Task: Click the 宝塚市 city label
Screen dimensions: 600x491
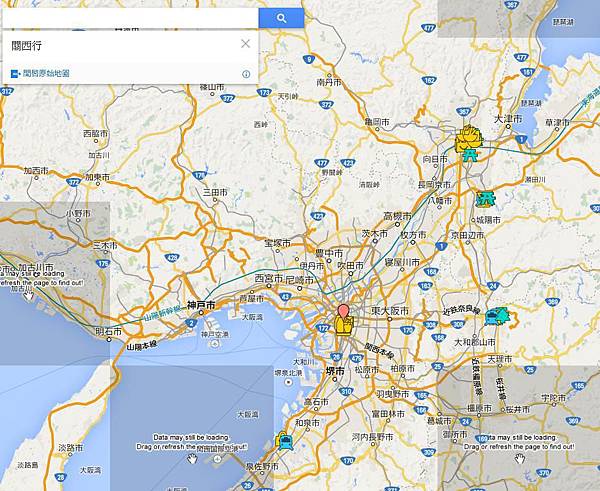Action: pos(277,243)
